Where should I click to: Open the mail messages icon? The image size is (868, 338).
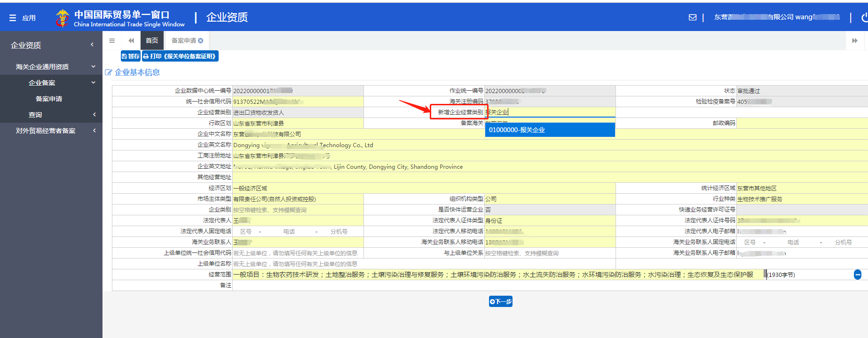[x=693, y=17]
